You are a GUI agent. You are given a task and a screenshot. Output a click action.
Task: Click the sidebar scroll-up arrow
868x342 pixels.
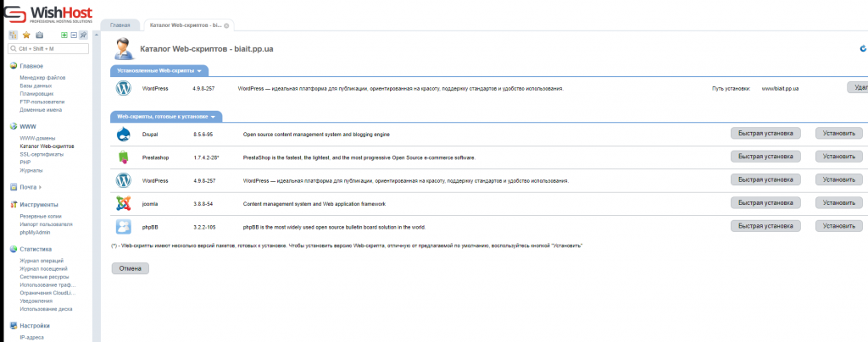97,34
